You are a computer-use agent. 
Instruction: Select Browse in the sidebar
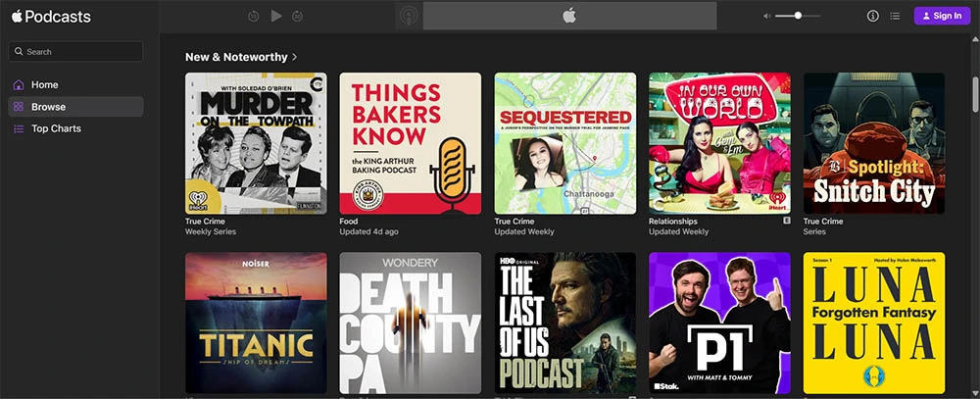coord(75,106)
